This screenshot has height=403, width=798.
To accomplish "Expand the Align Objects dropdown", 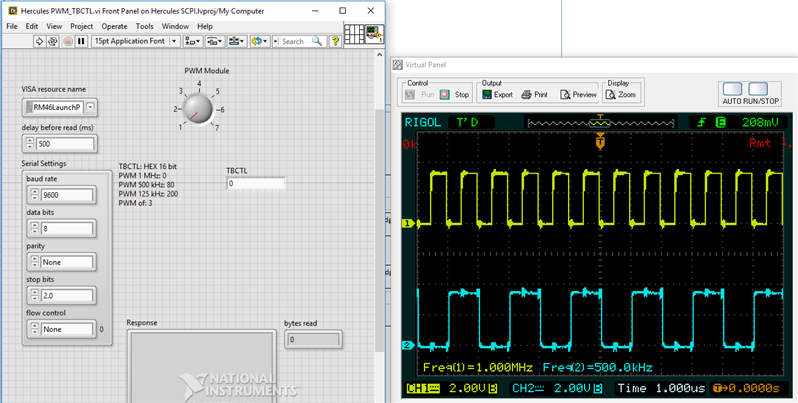I will click(191, 41).
